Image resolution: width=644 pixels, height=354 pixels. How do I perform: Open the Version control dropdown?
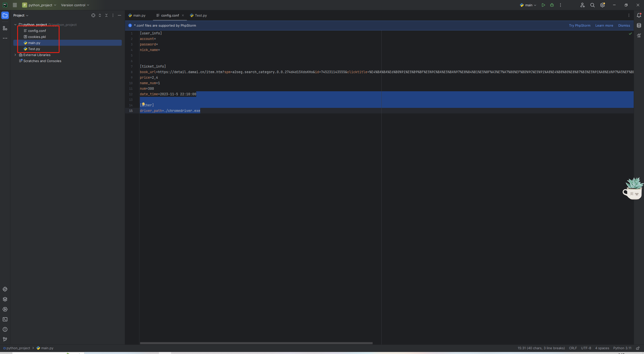tap(75, 5)
